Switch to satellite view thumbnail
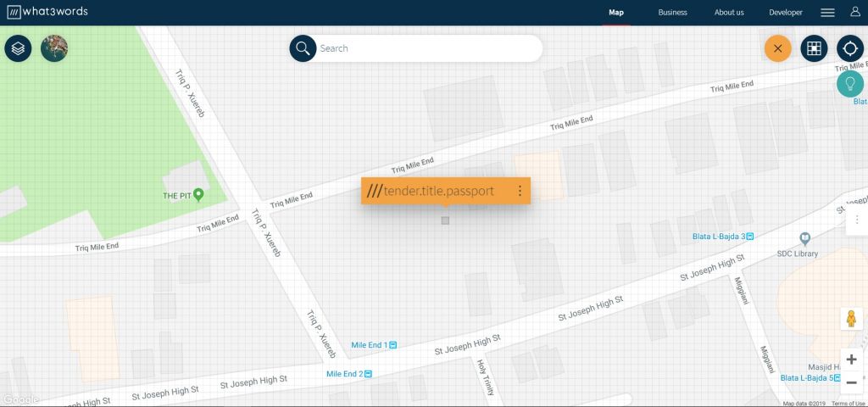868x407 pixels. (54, 48)
